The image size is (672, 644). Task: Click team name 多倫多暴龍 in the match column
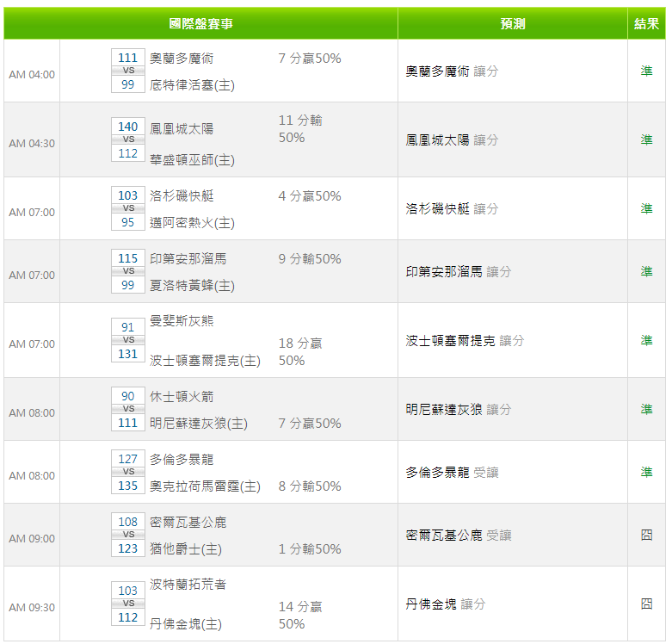182,459
